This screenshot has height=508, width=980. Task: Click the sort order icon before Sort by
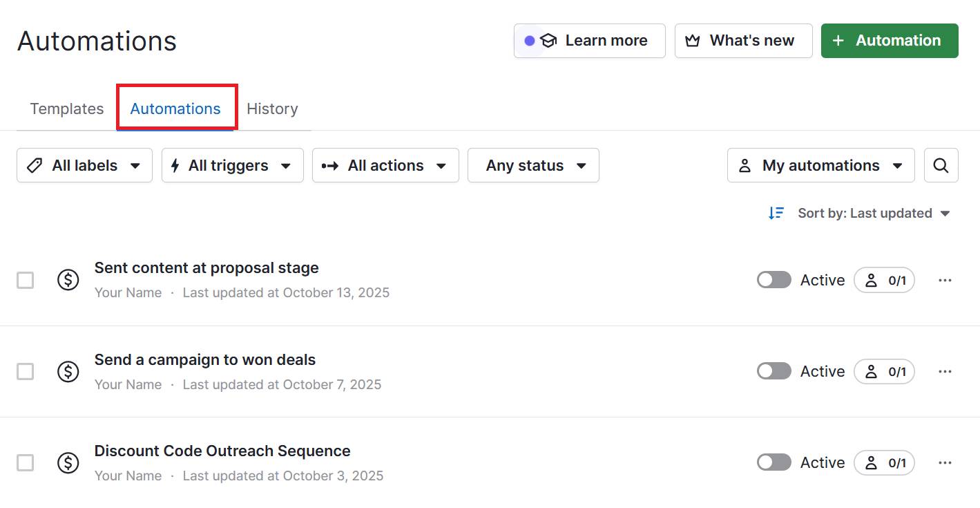776,213
